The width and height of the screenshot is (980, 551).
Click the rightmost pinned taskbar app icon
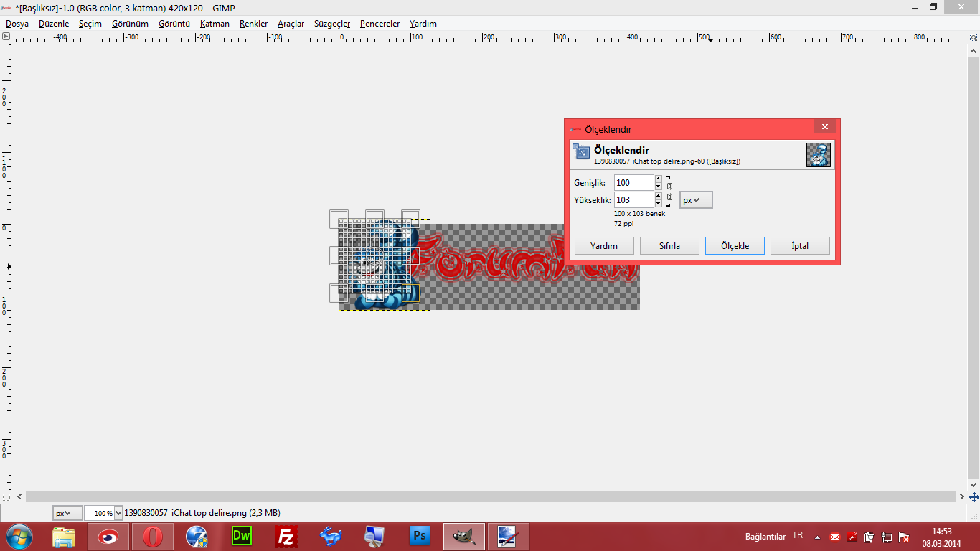509,537
